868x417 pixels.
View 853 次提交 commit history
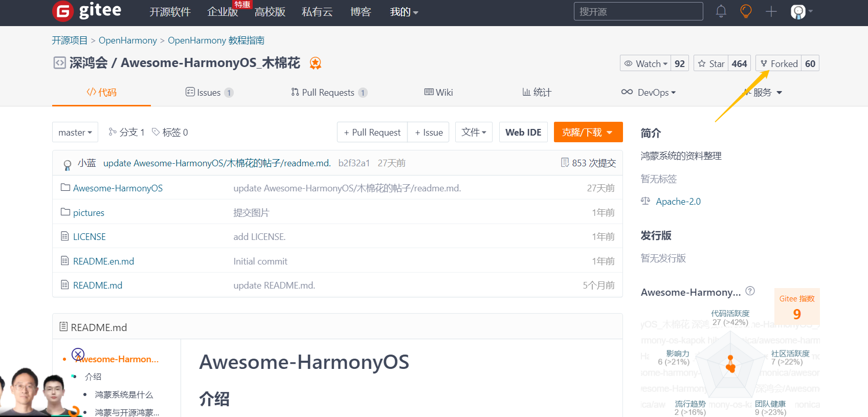click(588, 163)
